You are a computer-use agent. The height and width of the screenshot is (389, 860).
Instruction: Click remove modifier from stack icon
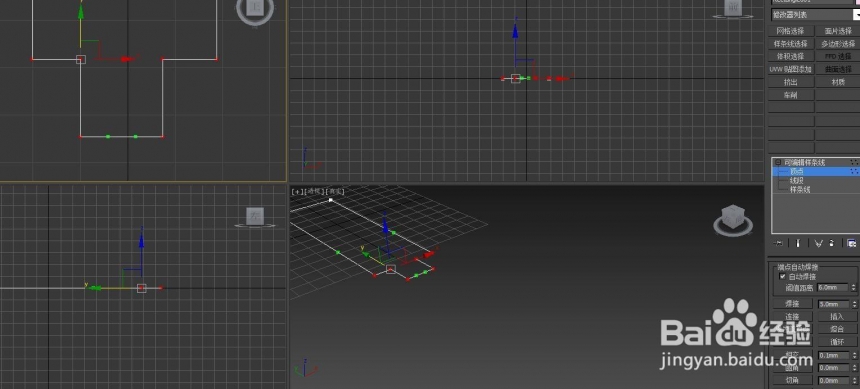click(x=831, y=243)
